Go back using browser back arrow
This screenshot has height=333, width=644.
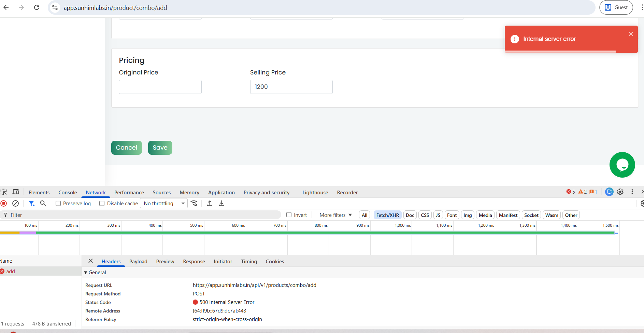point(6,8)
